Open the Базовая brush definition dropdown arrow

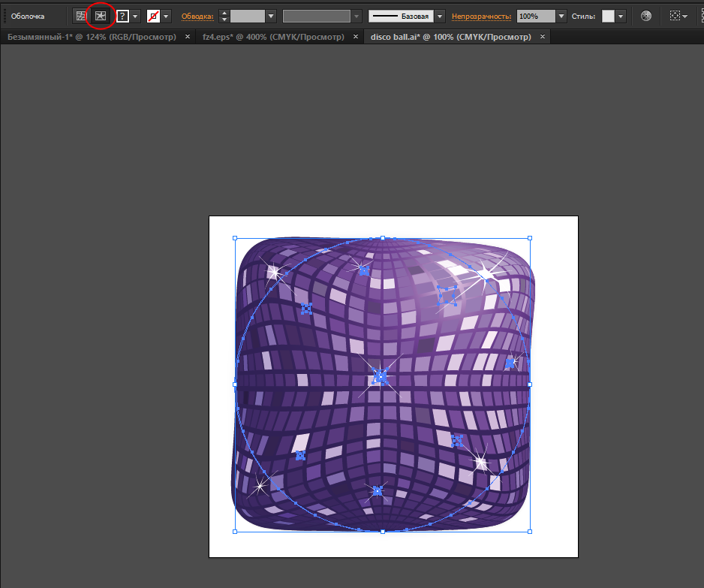pos(440,16)
